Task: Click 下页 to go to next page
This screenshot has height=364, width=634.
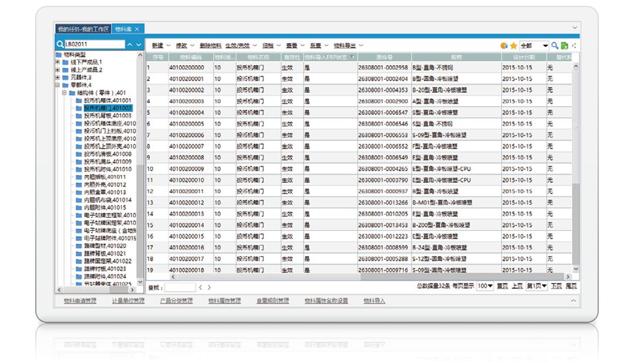Action: click(556, 287)
